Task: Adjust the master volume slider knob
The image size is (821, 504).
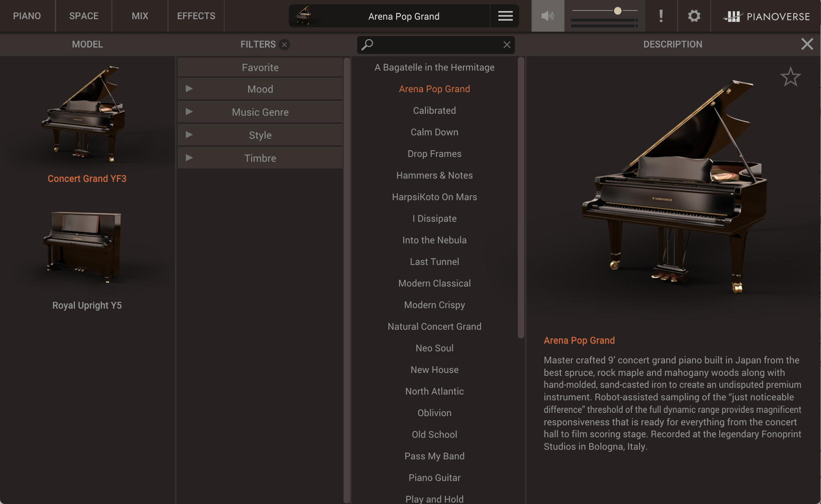Action: tap(618, 11)
